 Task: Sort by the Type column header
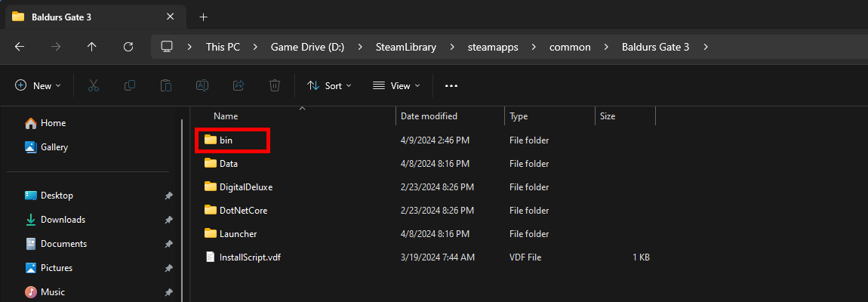(x=519, y=116)
